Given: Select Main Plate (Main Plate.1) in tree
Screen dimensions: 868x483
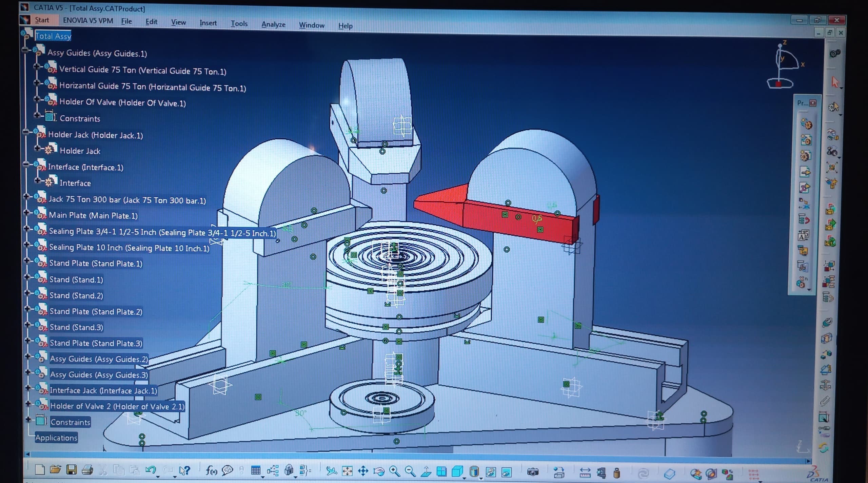Looking at the screenshot, I should [93, 216].
